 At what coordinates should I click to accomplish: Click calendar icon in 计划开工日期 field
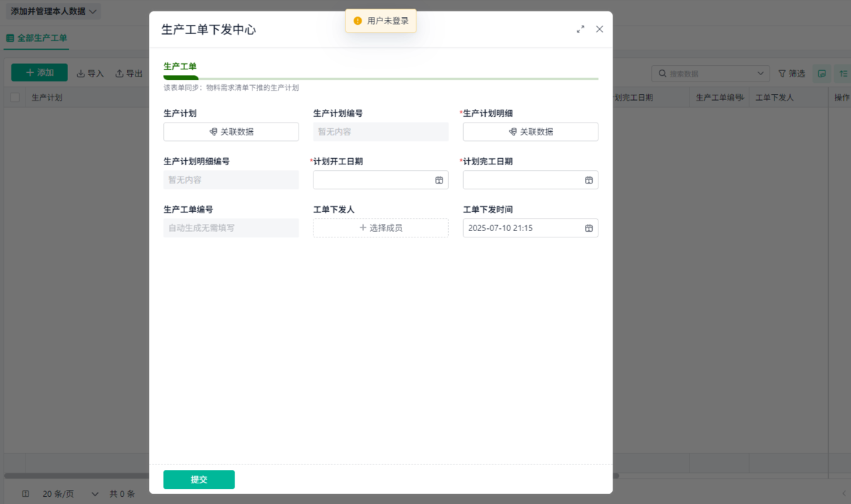click(x=439, y=180)
